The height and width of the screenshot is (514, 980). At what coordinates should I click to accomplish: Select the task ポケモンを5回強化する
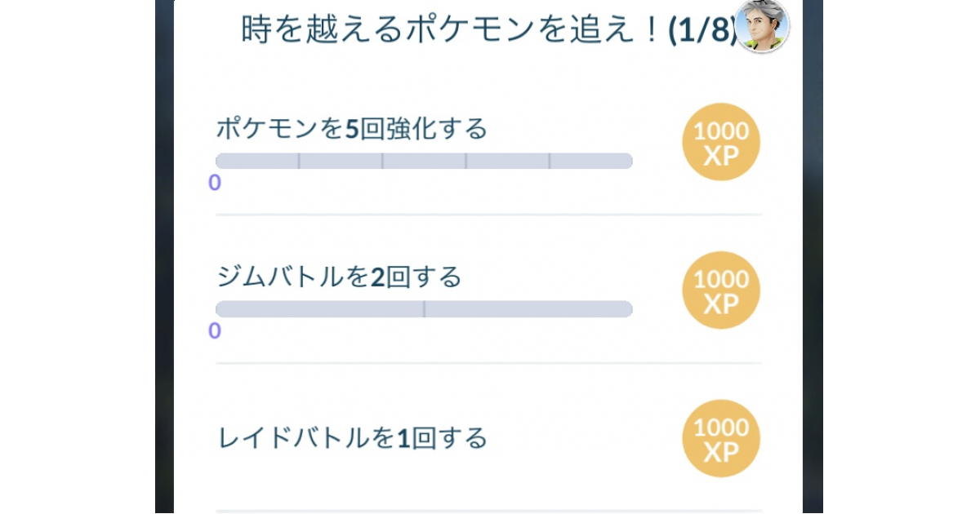[x=351, y=128]
